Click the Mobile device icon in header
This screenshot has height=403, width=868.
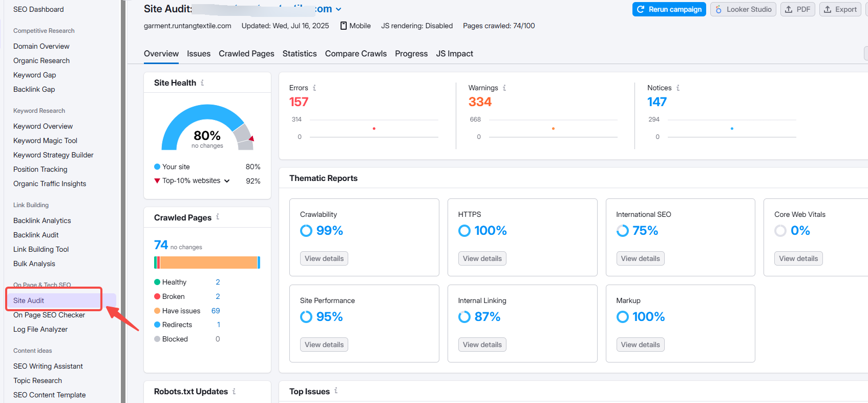tap(344, 26)
